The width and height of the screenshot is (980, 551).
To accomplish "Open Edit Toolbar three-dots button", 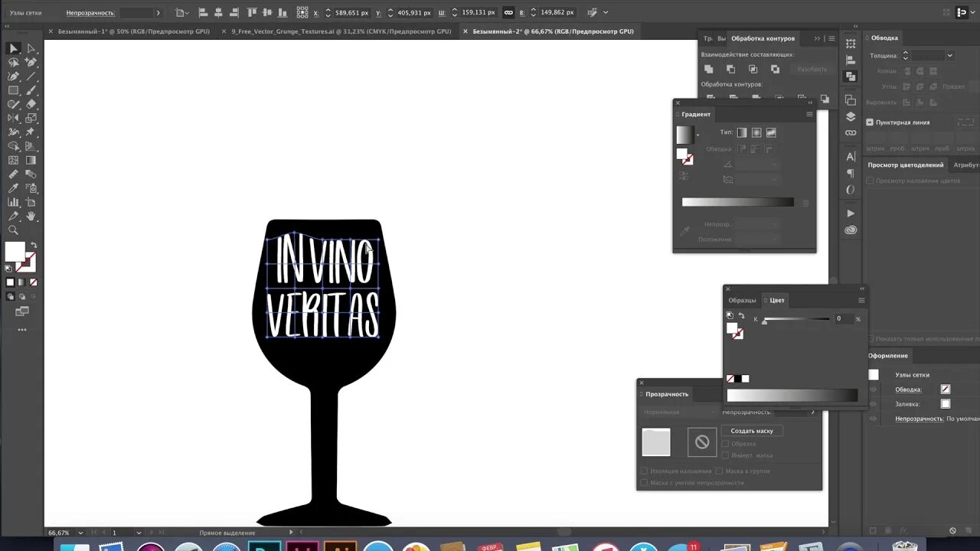I will 22,330.
